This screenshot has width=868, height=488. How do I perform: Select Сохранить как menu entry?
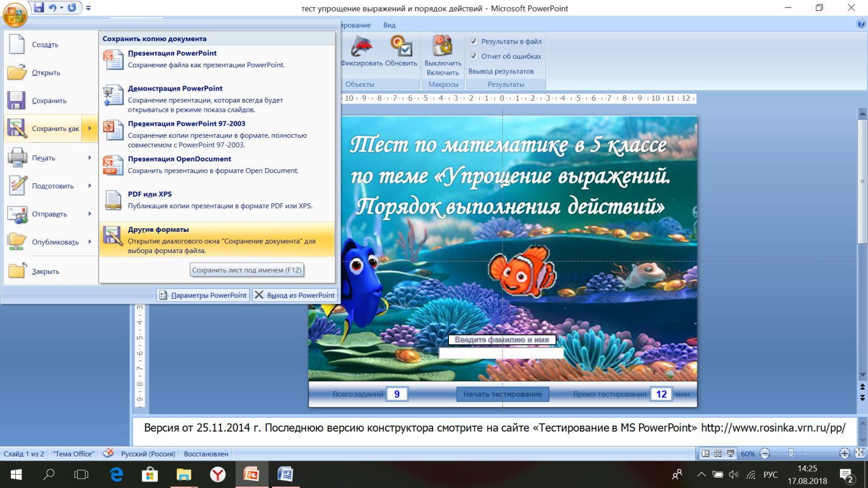click(43, 129)
